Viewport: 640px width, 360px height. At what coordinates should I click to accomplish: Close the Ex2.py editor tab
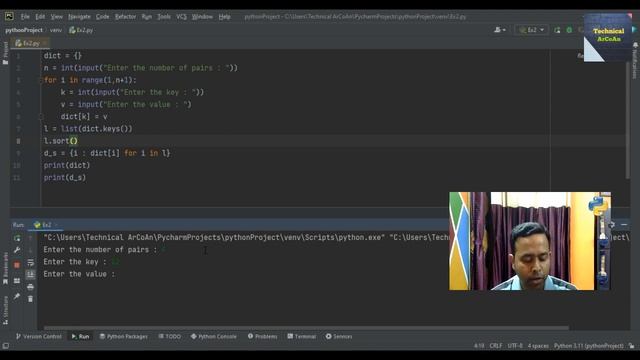[44, 43]
